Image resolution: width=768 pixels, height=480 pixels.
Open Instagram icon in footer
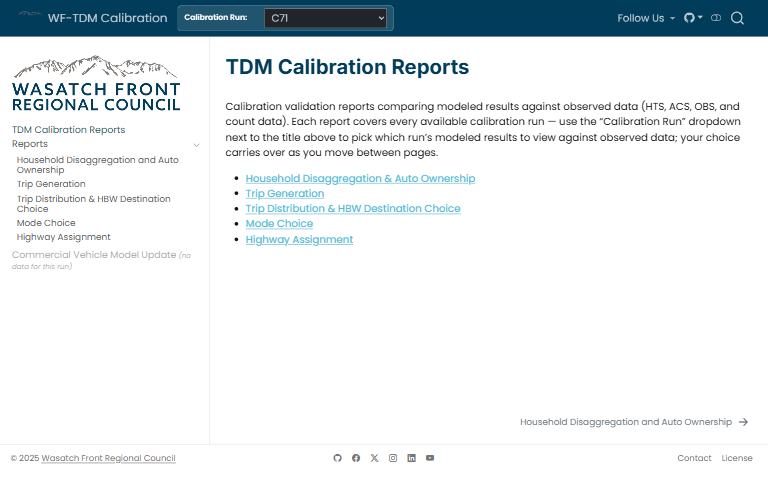pyautogui.click(x=393, y=458)
